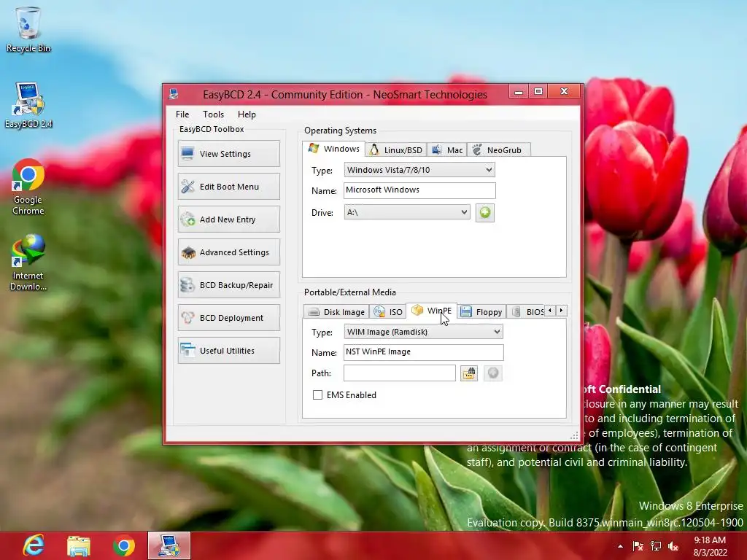Image resolution: width=747 pixels, height=560 pixels.
Task: Switch to the NeoGrub tab
Action: [x=498, y=150]
